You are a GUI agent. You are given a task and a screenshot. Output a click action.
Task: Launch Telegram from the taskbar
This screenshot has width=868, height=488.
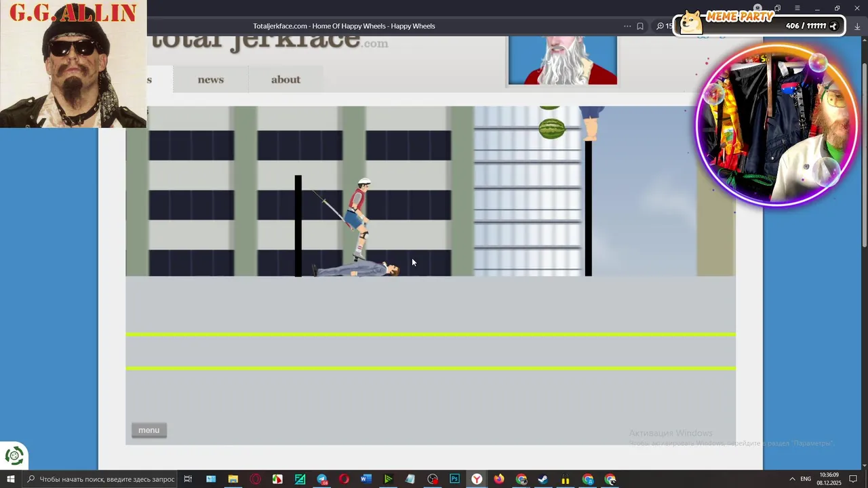(321, 479)
